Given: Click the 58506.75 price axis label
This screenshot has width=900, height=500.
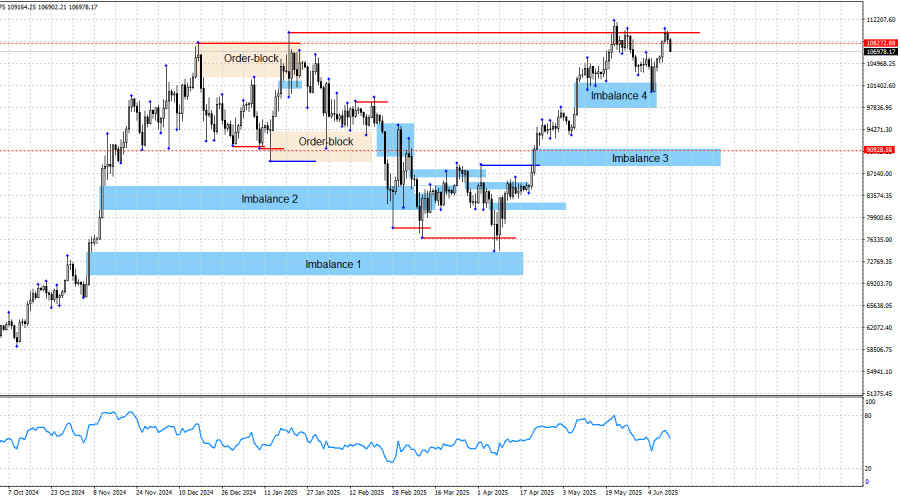Looking at the screenshot, I should (879, 350).
